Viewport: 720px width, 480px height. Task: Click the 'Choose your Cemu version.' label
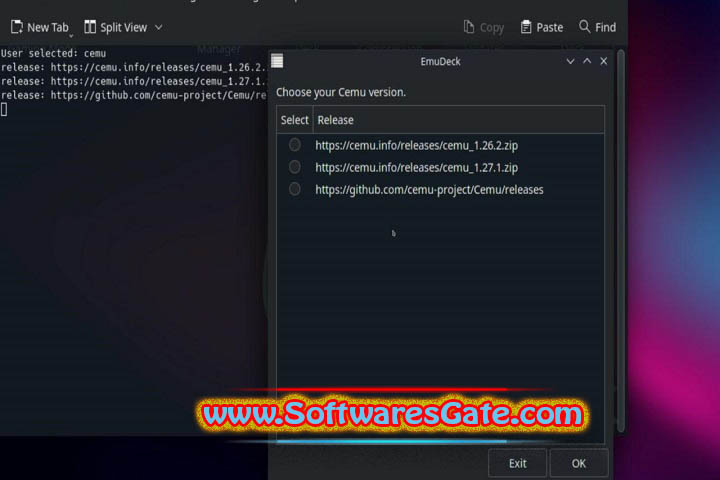coord(341,92)
